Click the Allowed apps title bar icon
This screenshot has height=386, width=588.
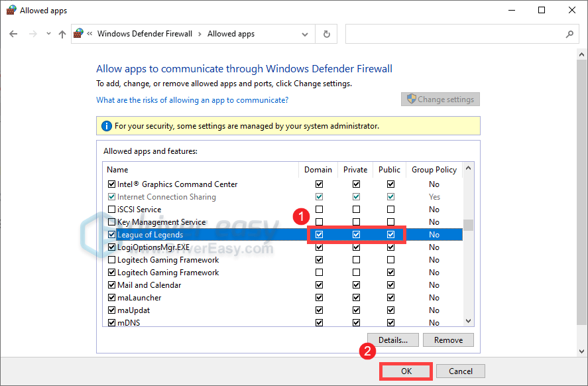pos(11,10)
